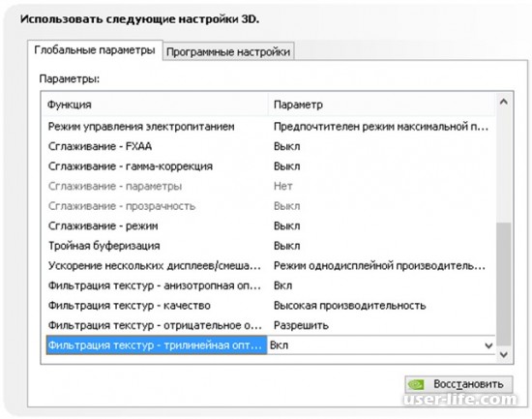Viewport: 532px width, 419px height.
Task: Click the scrollbar down arrow
Action: click(x=504, y=354)
